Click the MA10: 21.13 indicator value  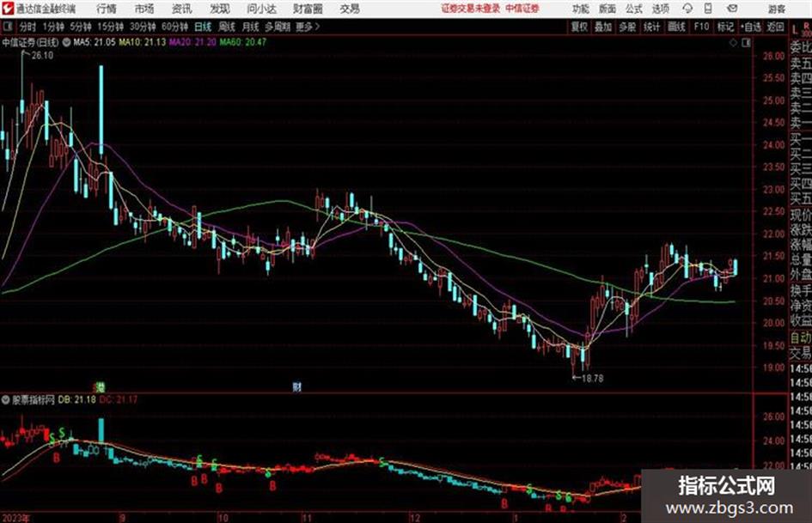143,42
